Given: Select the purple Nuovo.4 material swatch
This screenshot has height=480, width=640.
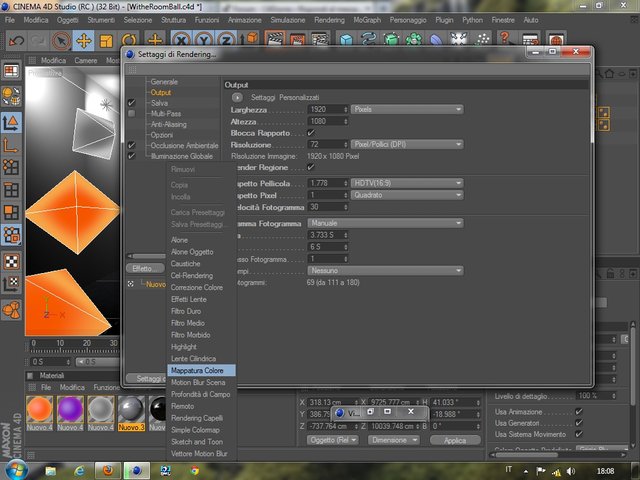Looking at the screenshot, I should 70,409.
